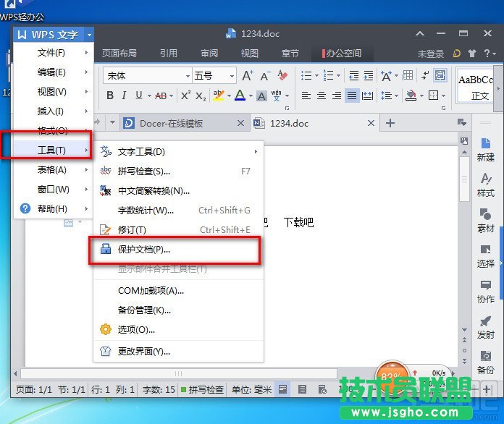This screenshot has height=424, width=504.
Task: Switch to 引用 ribbon tab
Action: 169,53
